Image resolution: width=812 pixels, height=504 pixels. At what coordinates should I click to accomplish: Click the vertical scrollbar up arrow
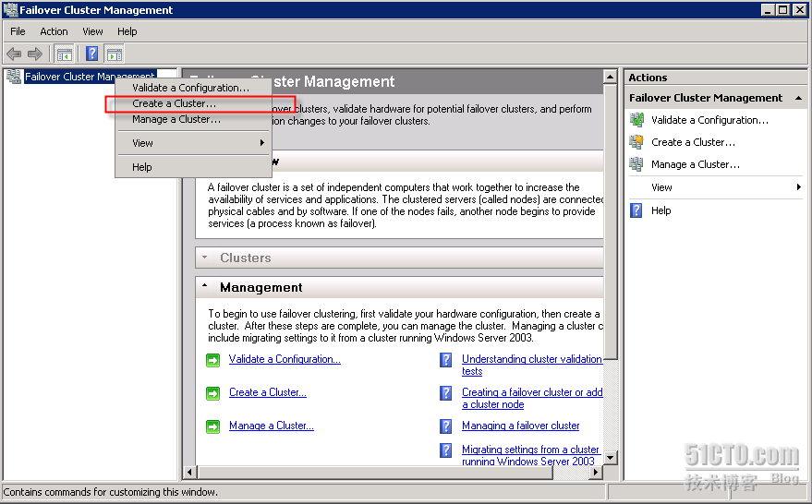click(611, 78)
